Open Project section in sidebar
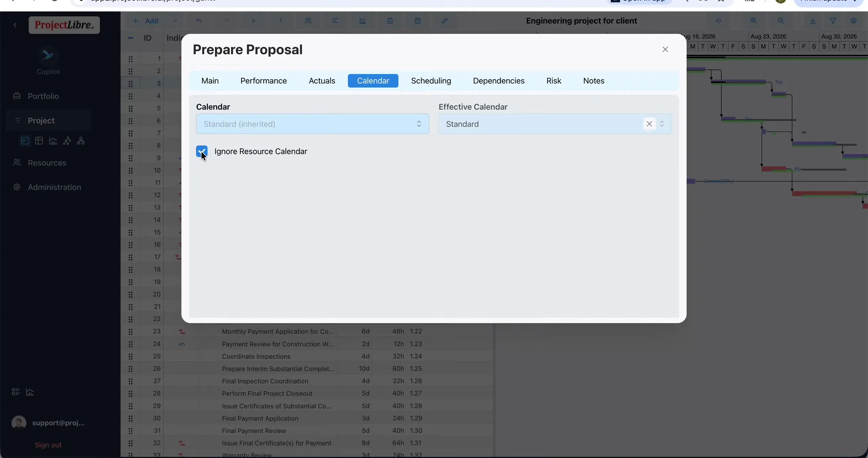The height and width of the screenshot is (458, 868). [x=41, y=121]
